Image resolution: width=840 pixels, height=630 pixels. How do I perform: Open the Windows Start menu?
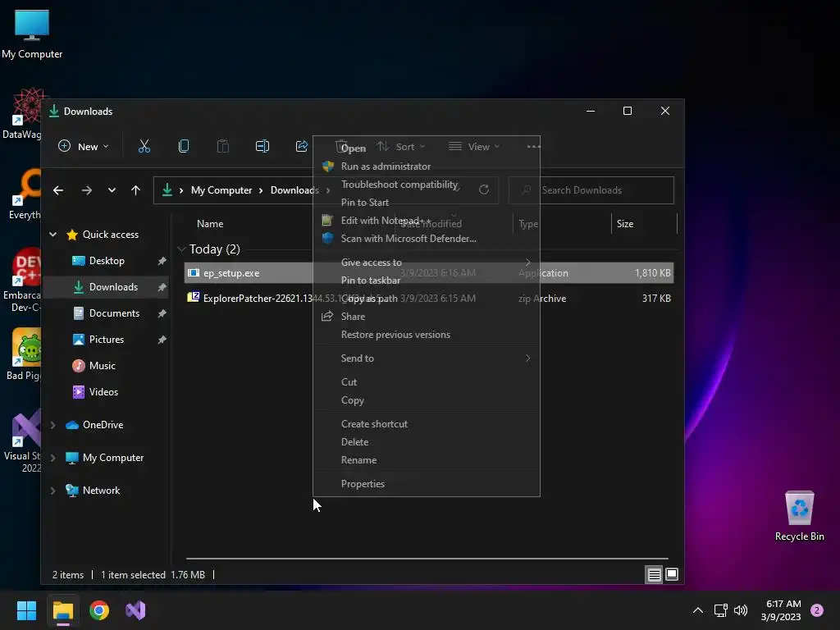pyautogui.click(x=26, y=610)
